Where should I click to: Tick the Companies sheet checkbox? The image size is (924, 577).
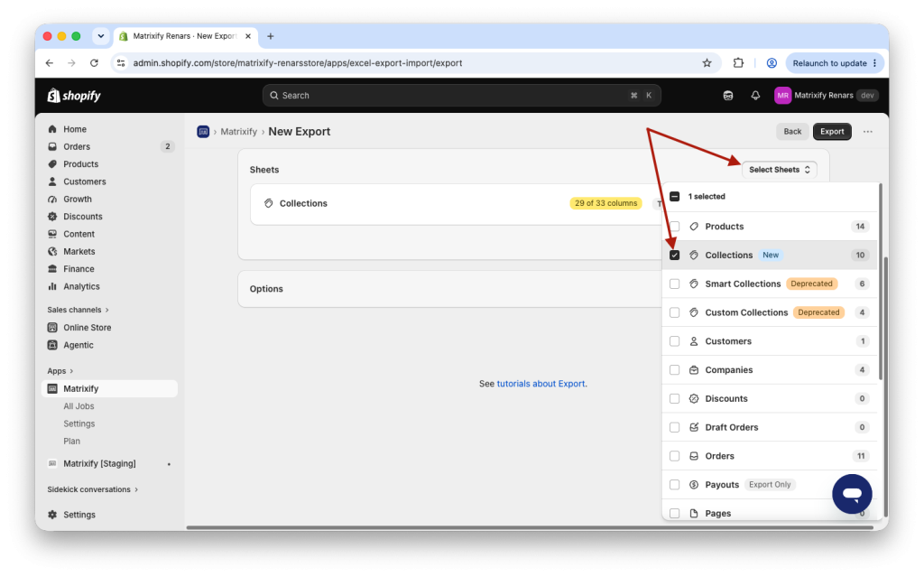pyautogui.click(x=674, y=370)
